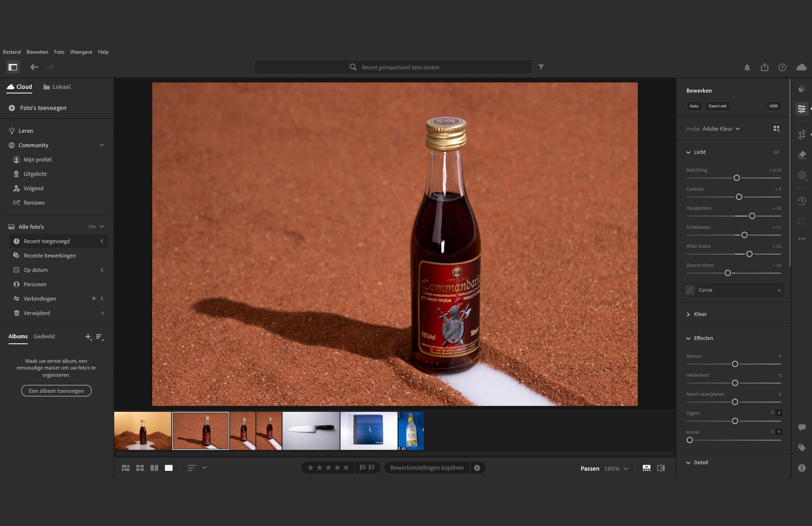Open cloud sync status icon
The image size is (812, 526).
click(x=801, y=67)
